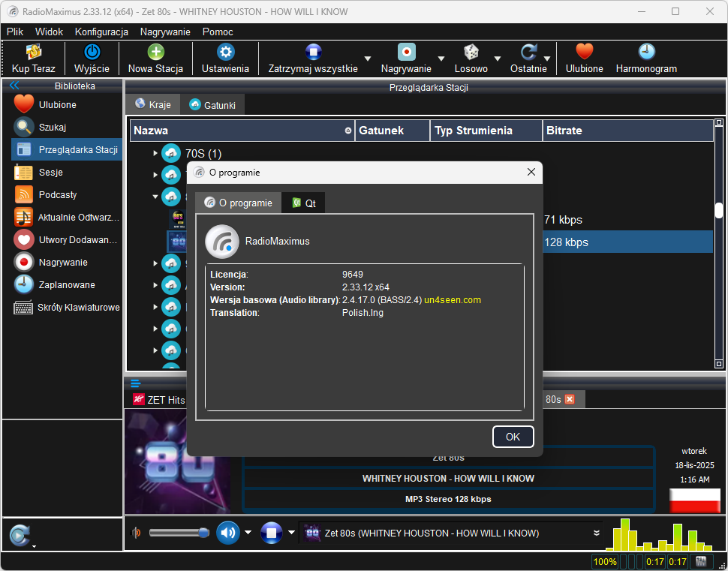Click the blue hamburger icon above station tabs
This screenshot has height=571, width=728.
click(x=135, y=383)
